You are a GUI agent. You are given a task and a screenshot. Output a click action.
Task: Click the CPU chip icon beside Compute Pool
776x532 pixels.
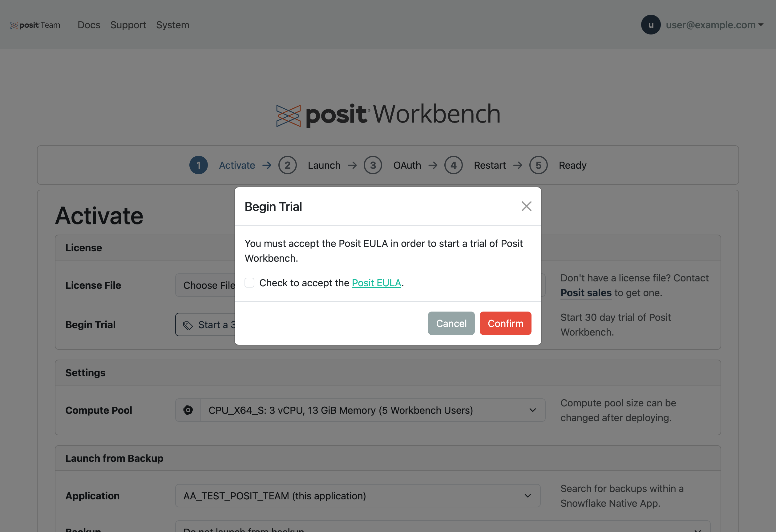tap(188, 410)
